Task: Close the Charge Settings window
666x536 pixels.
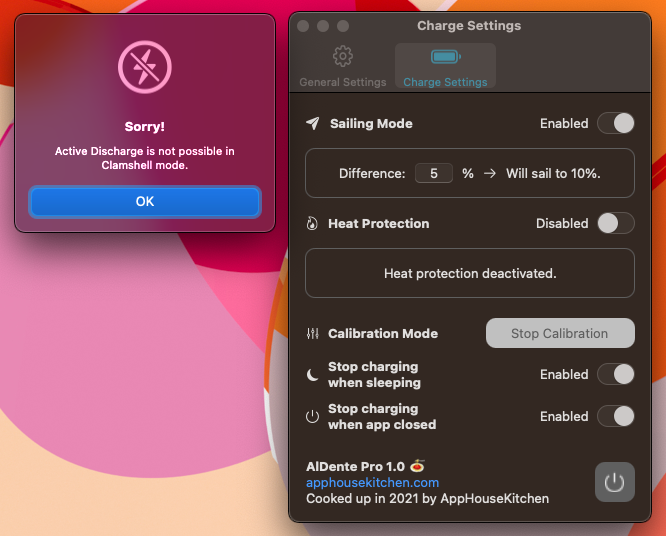Action: pos(303,26)
